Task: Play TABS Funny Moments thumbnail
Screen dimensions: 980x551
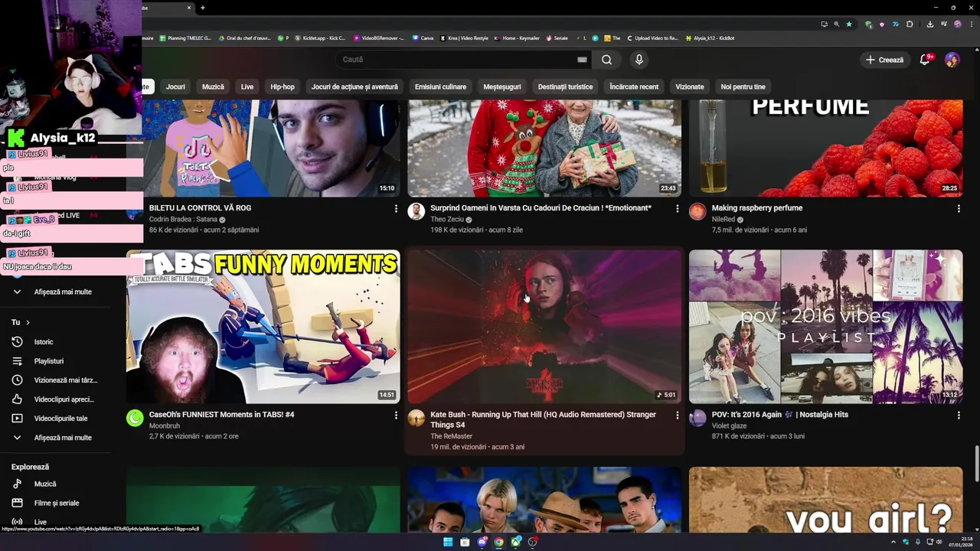Action: point(263,327)
